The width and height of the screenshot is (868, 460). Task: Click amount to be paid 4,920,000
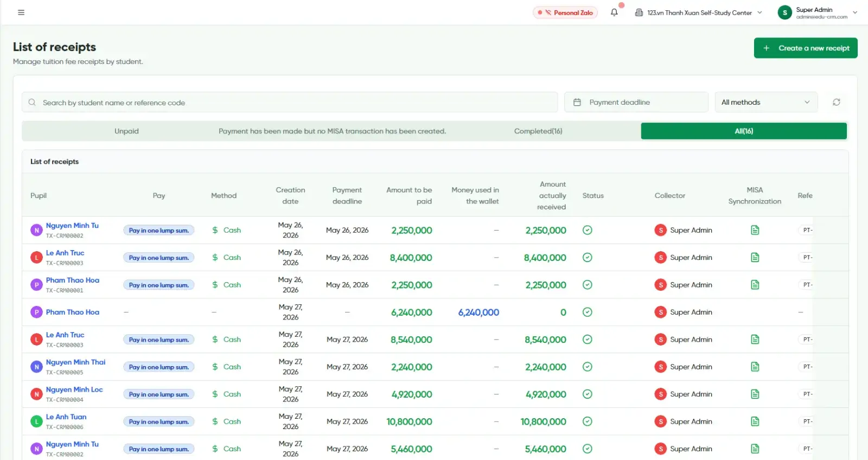[412, 394]
